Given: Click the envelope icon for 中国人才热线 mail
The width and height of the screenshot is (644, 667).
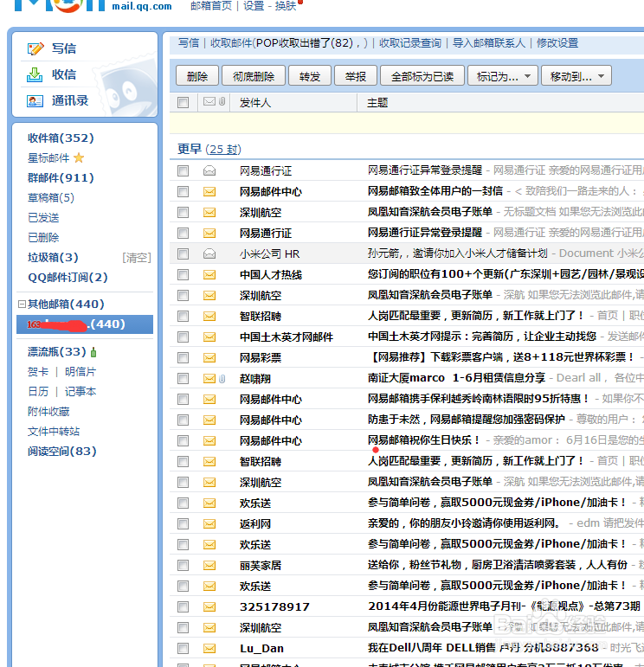Looking at the screenshot, I should 209,275.
